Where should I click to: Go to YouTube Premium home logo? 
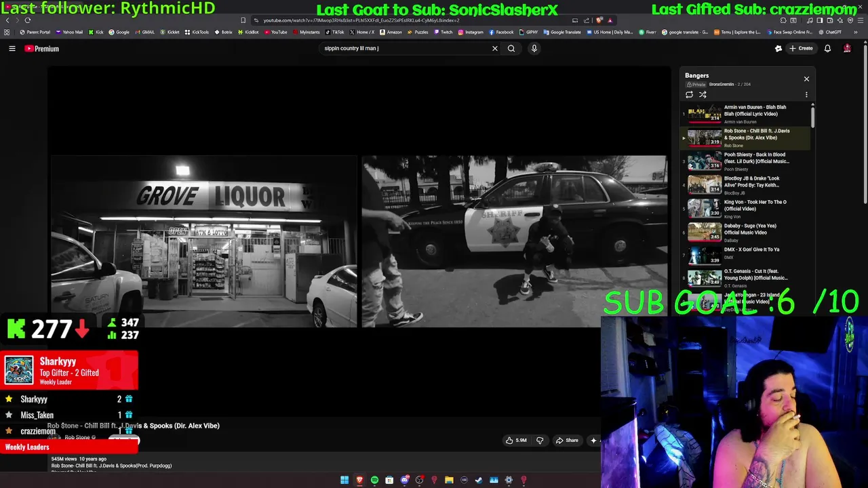pos(42,48)
